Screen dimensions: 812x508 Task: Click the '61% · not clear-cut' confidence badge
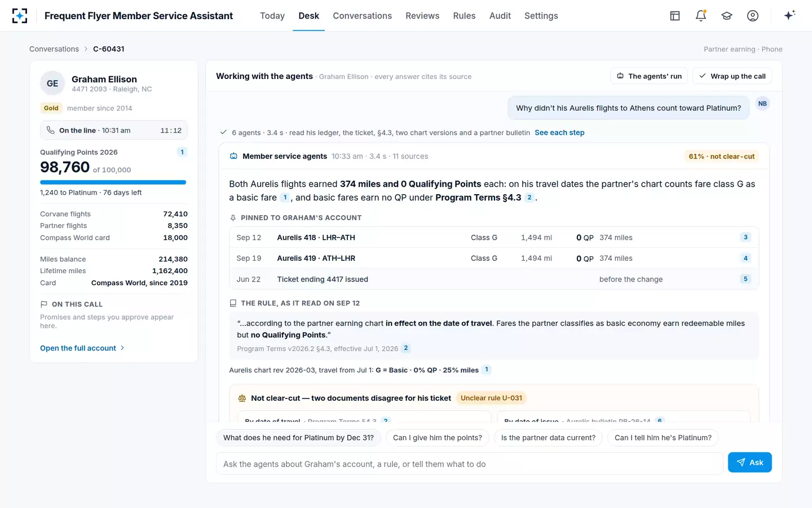click(x=721, y=156)
